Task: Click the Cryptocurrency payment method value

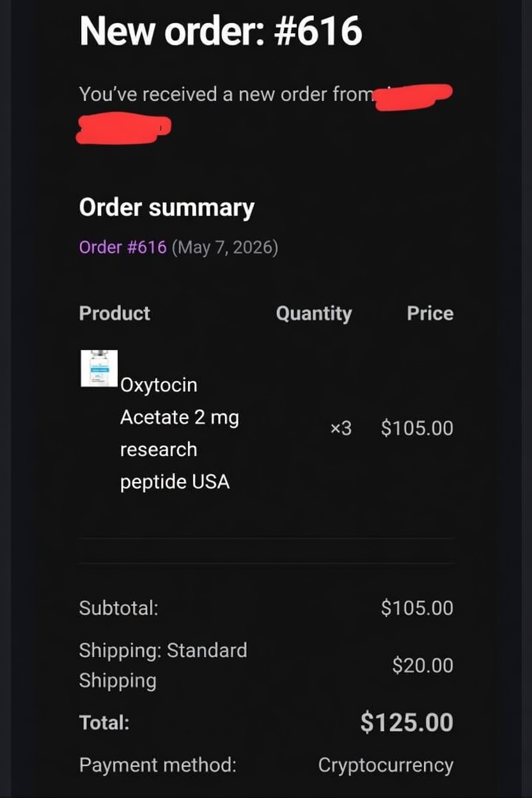Action: pos(386,765)
